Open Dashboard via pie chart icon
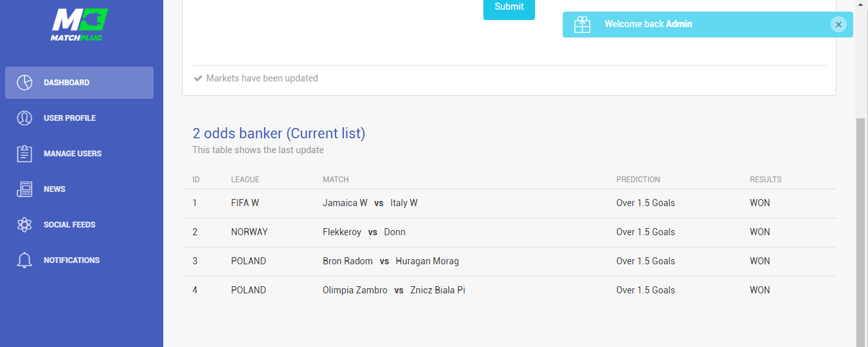The width and height of the screenshot is (868, 347). pos(25,83)
